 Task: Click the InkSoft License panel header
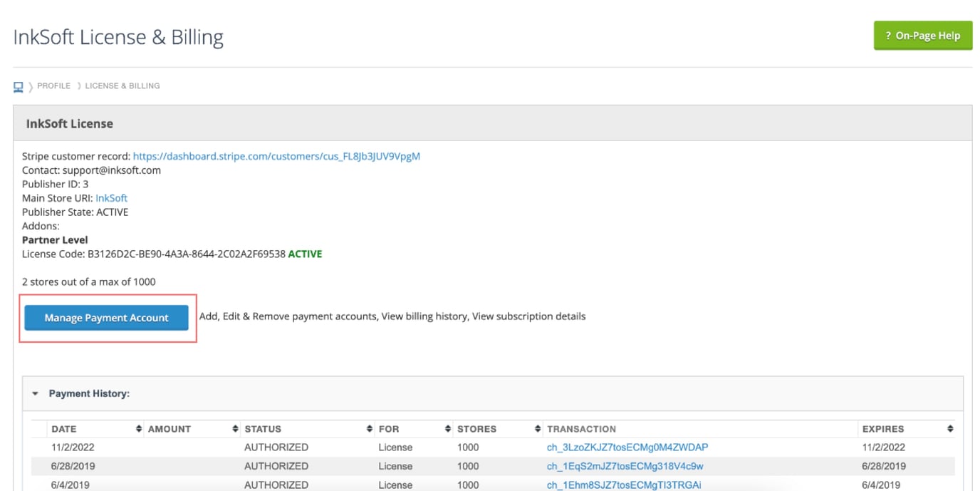click(x=70, y=123)
